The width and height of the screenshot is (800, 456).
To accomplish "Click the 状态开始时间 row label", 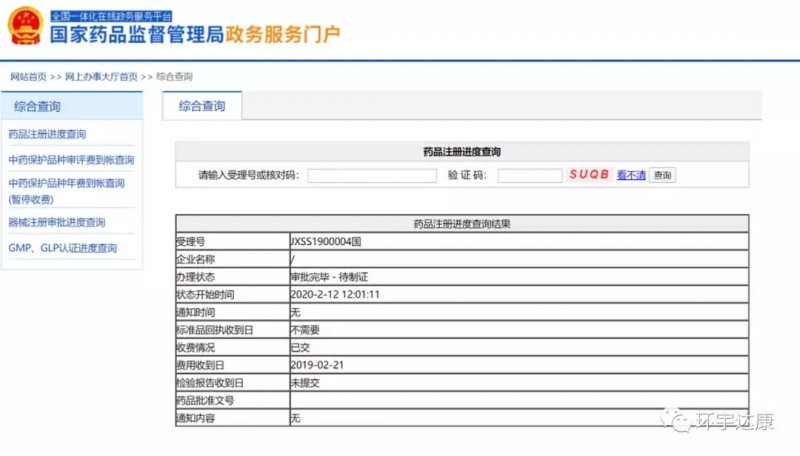I will (x=205, y=295).
